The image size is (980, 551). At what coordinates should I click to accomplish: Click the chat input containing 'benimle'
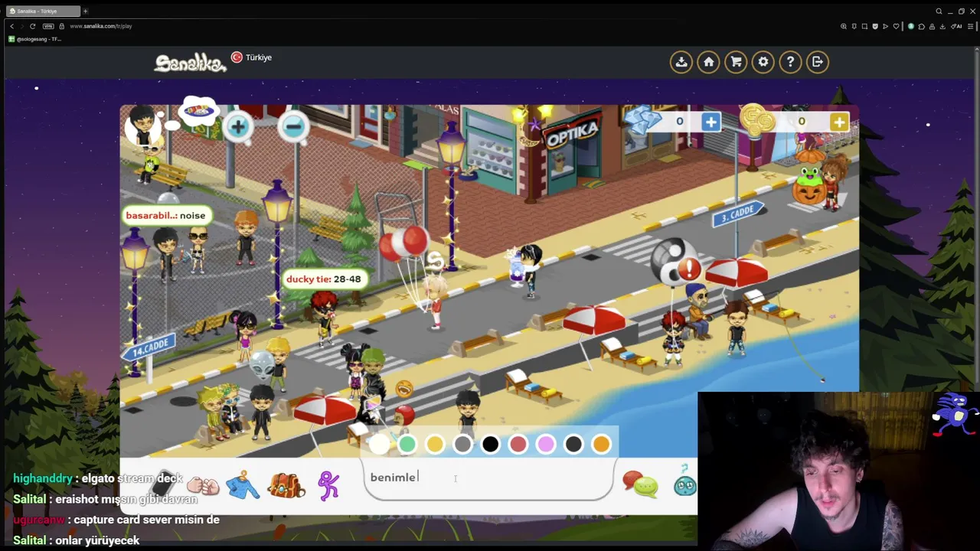(488, 478)
